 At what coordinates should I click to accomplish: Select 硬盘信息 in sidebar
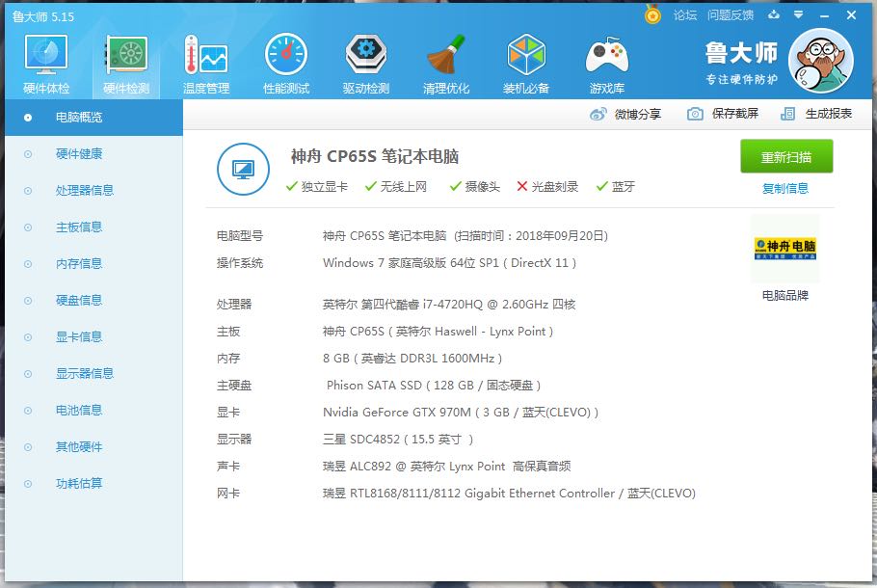click(94, 301)
